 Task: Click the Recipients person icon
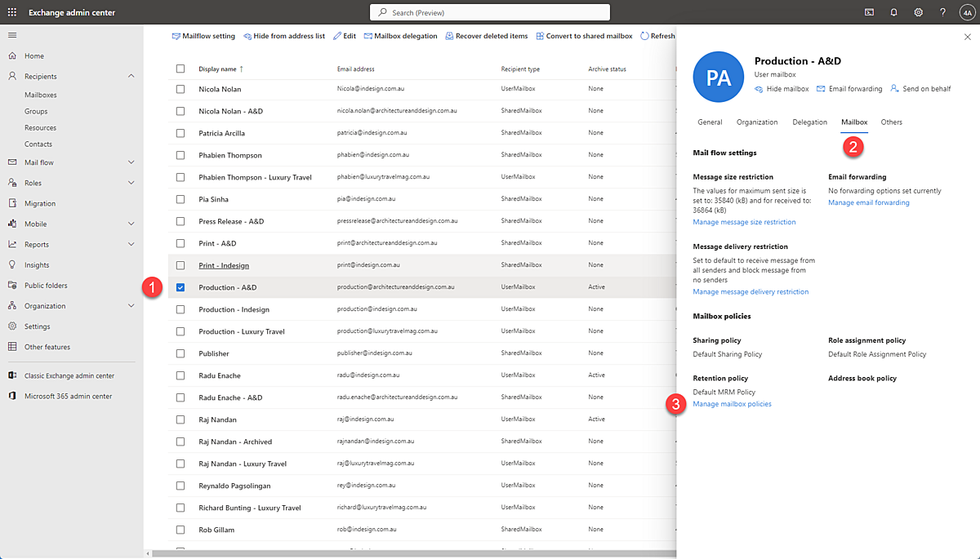(x=12, y=76)
